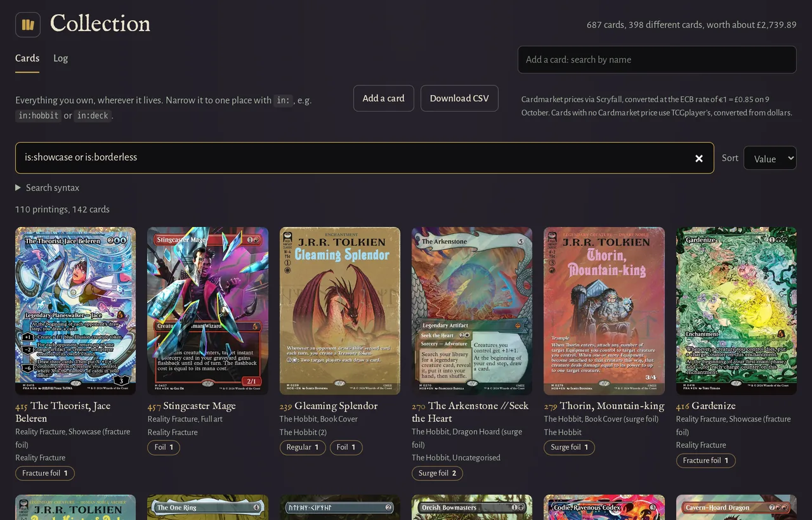Click The Arkenstone's 'Surge foil 2' badge
The image size is (812, 520).
click(438, 473)
